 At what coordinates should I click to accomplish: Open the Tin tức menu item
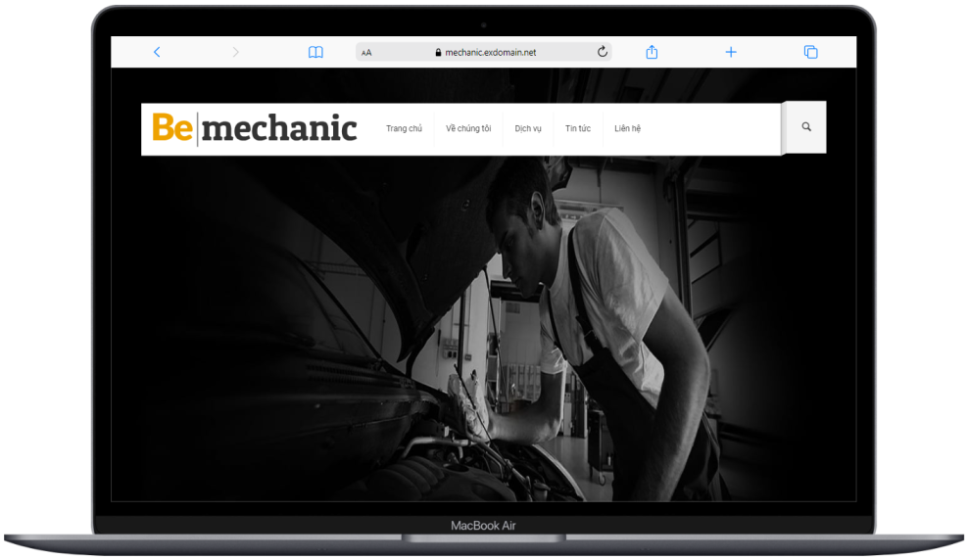(x=578, y=128)
